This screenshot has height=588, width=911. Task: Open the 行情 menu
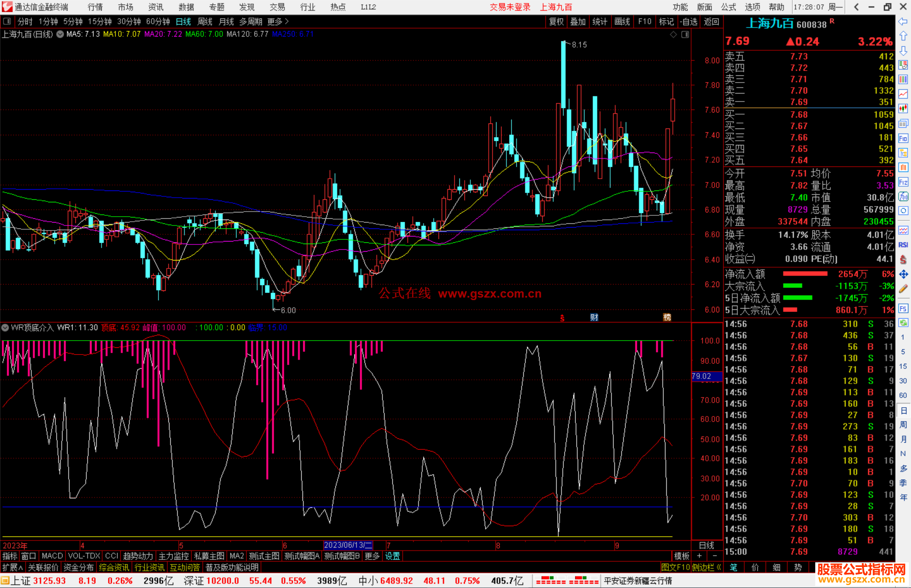point(95,7)
